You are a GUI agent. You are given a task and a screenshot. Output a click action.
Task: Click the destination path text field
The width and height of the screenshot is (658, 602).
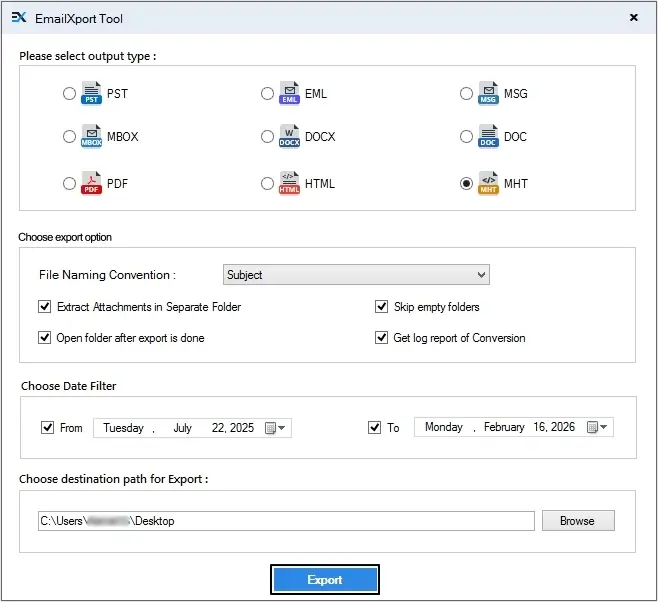click(x=285, y=521)
